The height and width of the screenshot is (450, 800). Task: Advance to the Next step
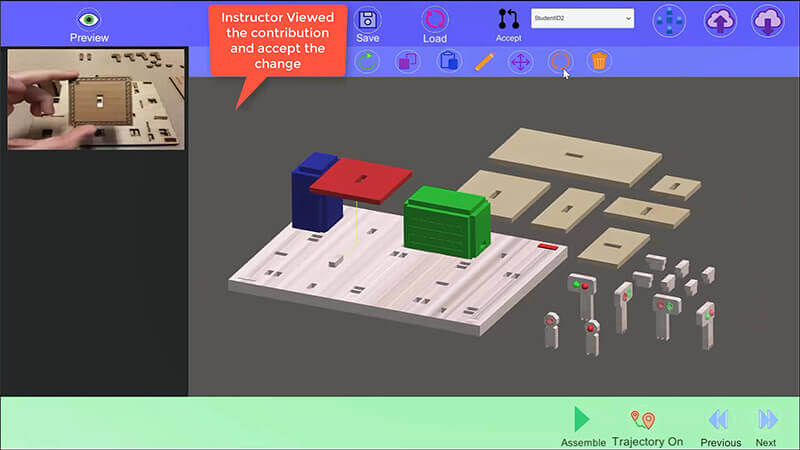click(x=767, y=419)
